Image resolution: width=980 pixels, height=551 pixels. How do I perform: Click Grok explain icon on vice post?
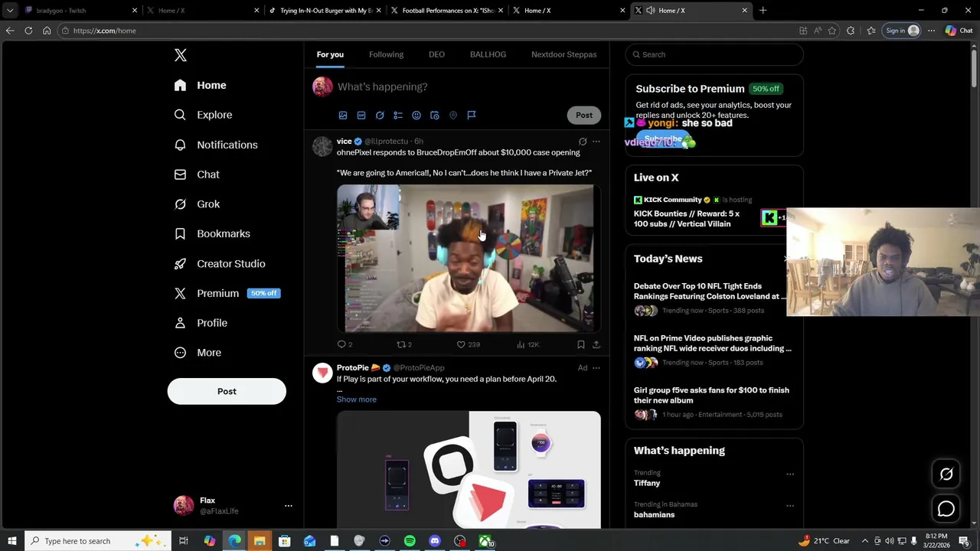point(583,142)
